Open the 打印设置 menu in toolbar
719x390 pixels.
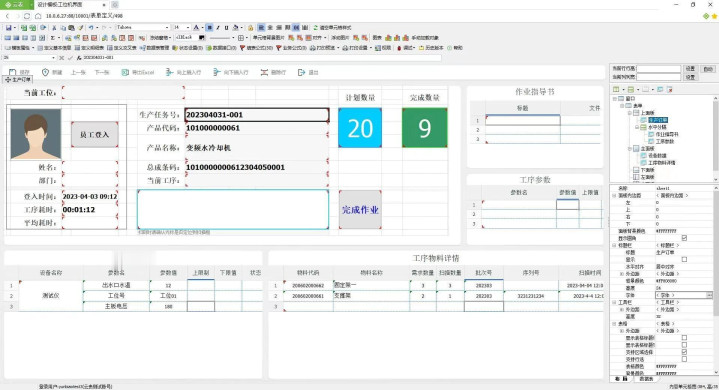[355, 48]
